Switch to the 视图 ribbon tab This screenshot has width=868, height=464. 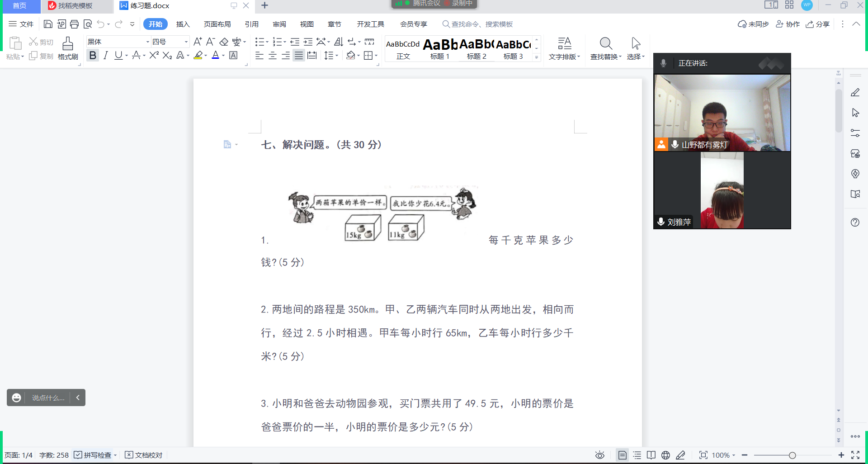pos(307,24)
